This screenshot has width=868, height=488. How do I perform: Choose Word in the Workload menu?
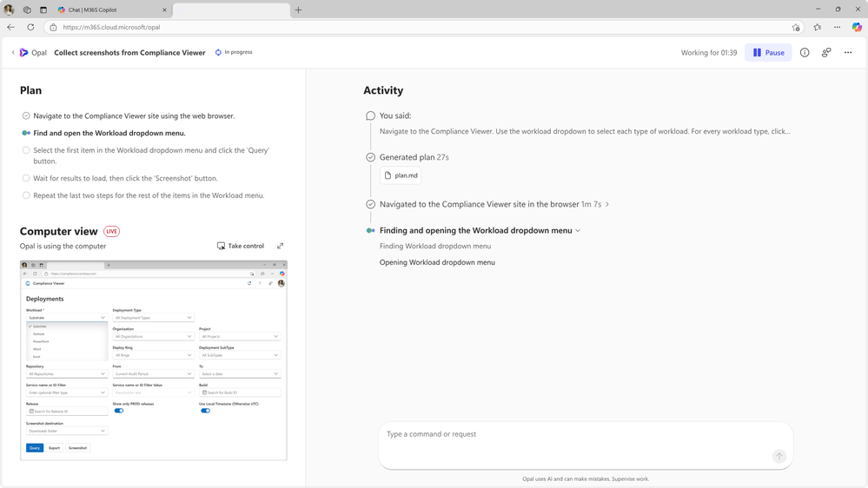coord(37,349)
